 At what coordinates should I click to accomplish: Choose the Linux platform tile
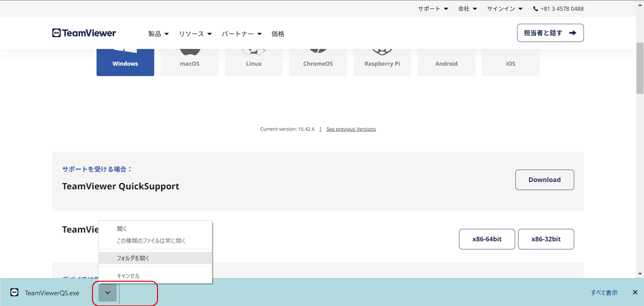point(254,63)
